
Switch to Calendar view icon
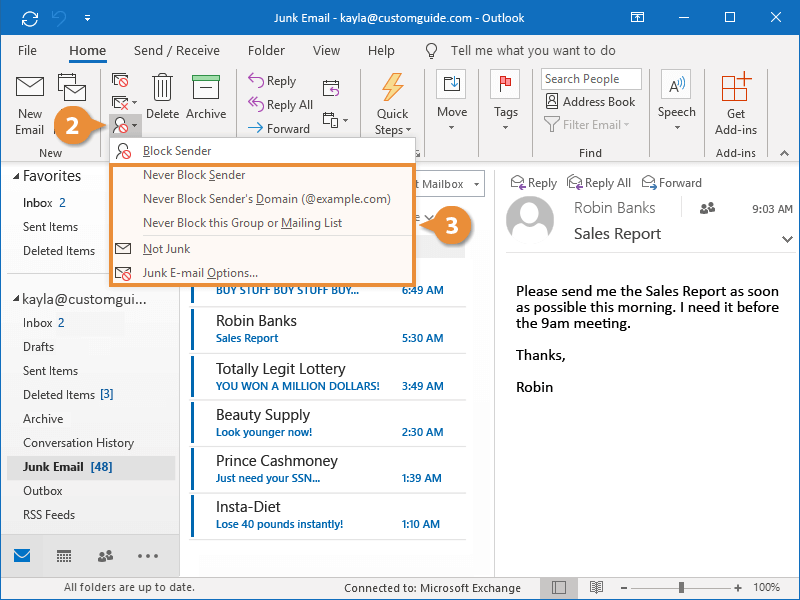pos(64,556)
